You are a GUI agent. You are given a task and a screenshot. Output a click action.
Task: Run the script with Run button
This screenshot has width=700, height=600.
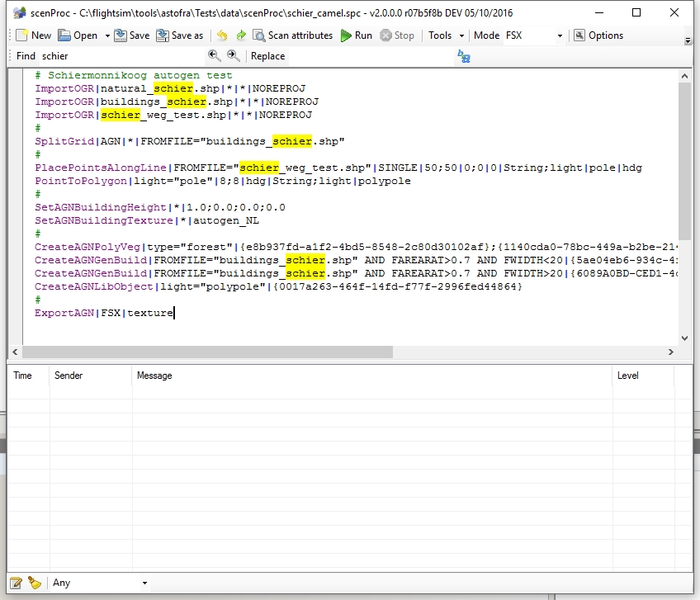pyautogui.click(x=357, y=35)
